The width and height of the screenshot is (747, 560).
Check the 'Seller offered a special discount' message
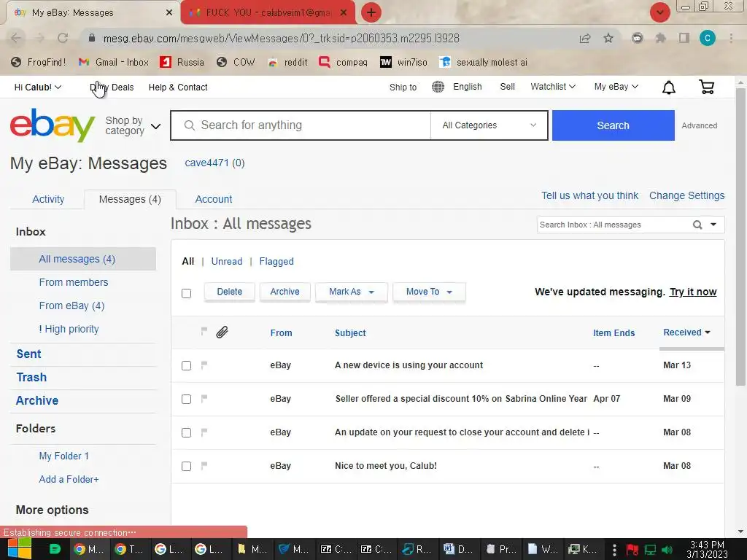tap(186, 399)
